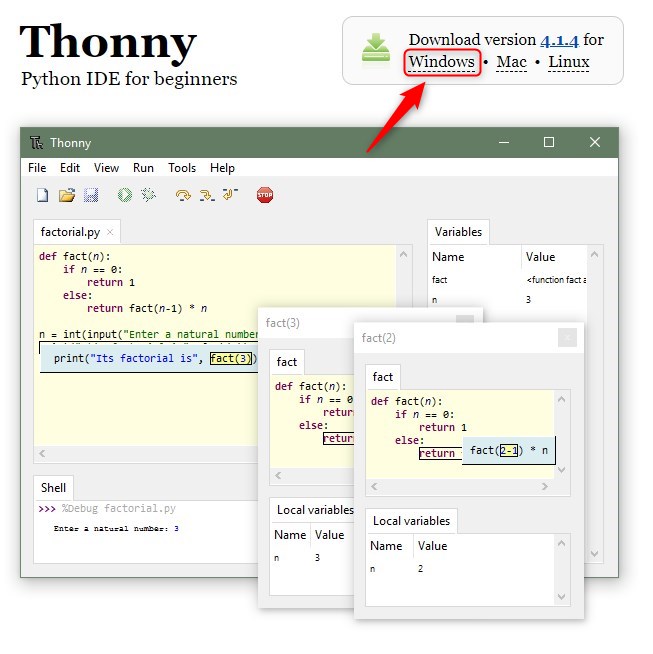Click the Variables panel scroll up arrow

(x=595, y=254)
